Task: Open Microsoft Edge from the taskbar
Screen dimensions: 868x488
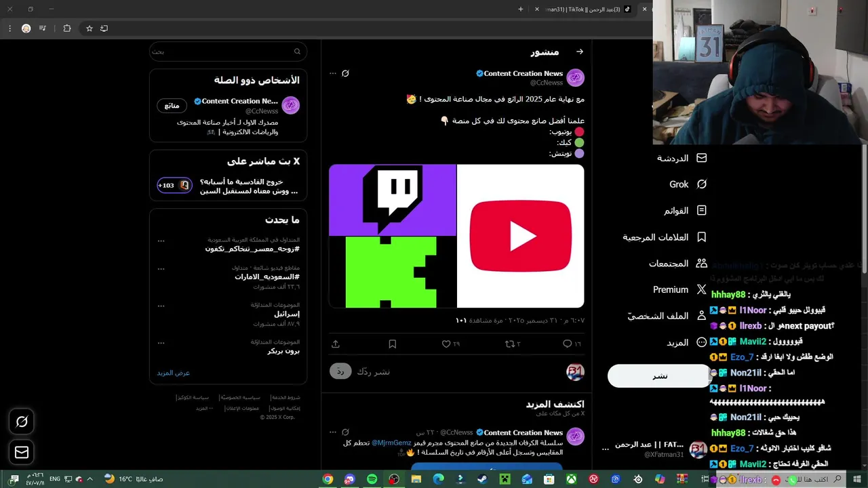Action: point(438,479)
